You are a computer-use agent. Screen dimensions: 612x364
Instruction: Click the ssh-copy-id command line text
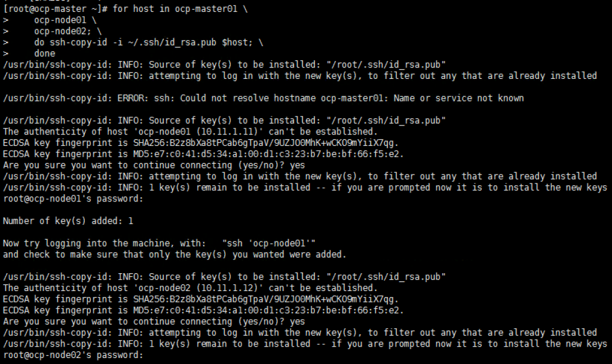coord(148,42)
